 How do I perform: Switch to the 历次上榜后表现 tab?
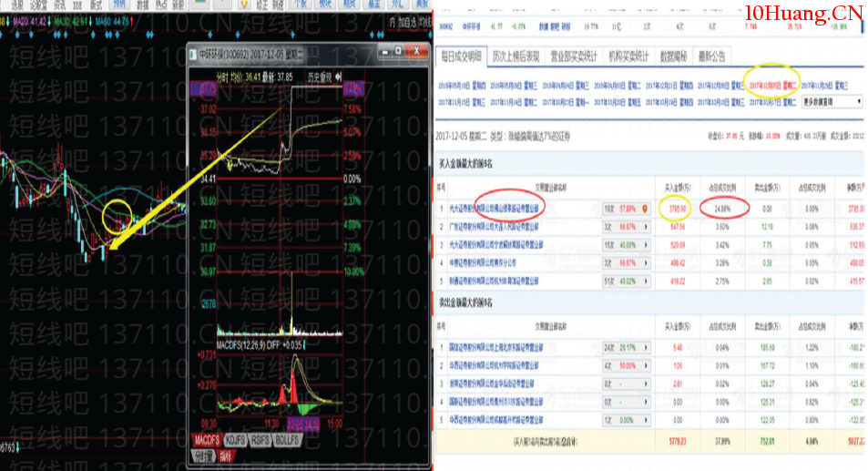[x=516, y=56]
